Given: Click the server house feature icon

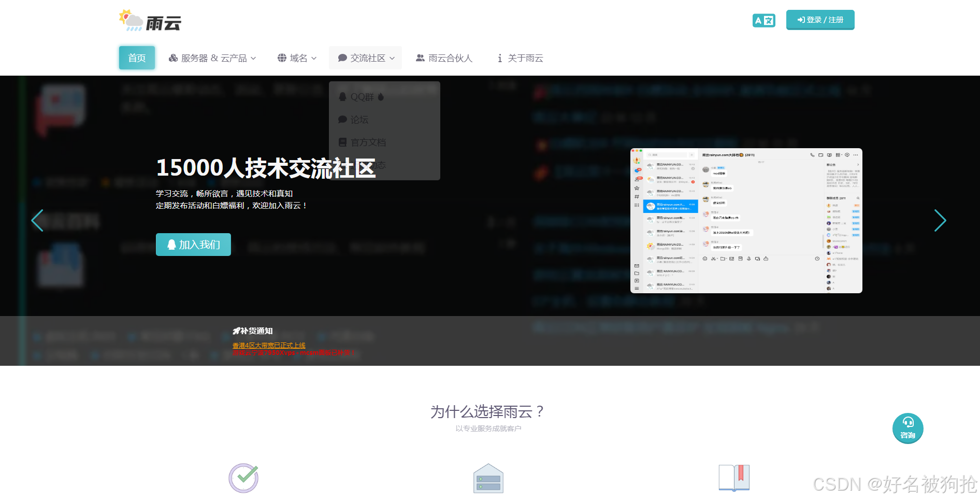Looking at the screenshot, I should 488,478.
